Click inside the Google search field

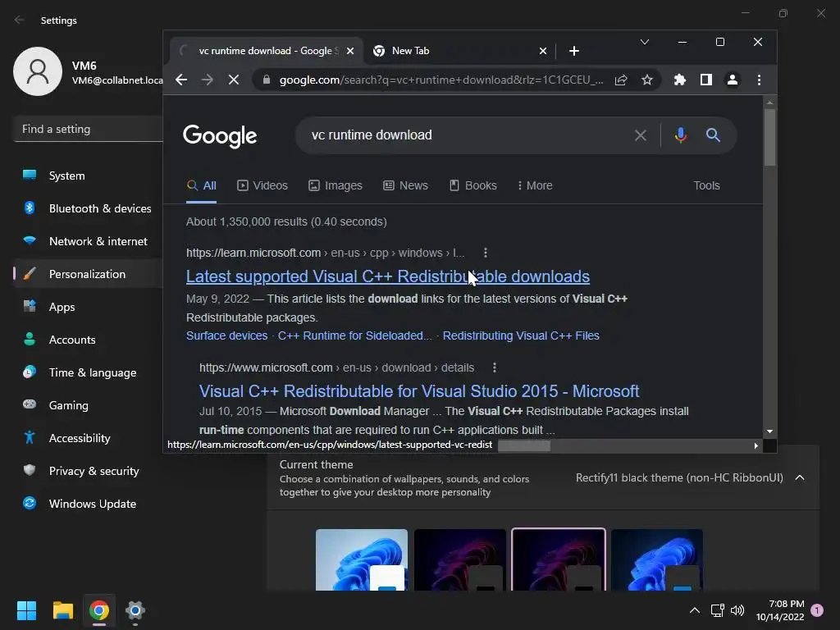466,135
